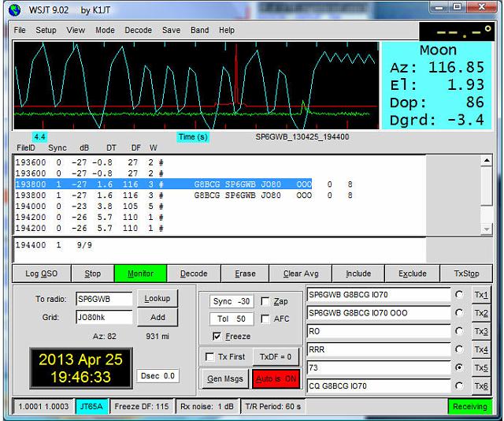Viewport: 504px width, 421px height.
Task: Select radio button for RRR message
Action: [x=459, y=349]
